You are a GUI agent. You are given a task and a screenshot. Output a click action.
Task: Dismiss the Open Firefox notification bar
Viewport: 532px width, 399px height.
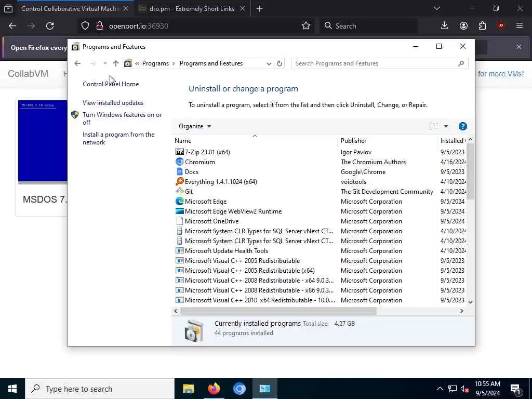(x=519, y=47)
